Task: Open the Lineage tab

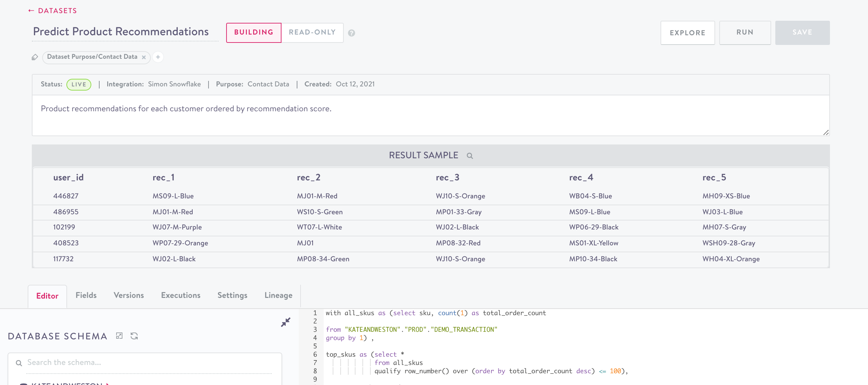Action: tap(278, 295)
